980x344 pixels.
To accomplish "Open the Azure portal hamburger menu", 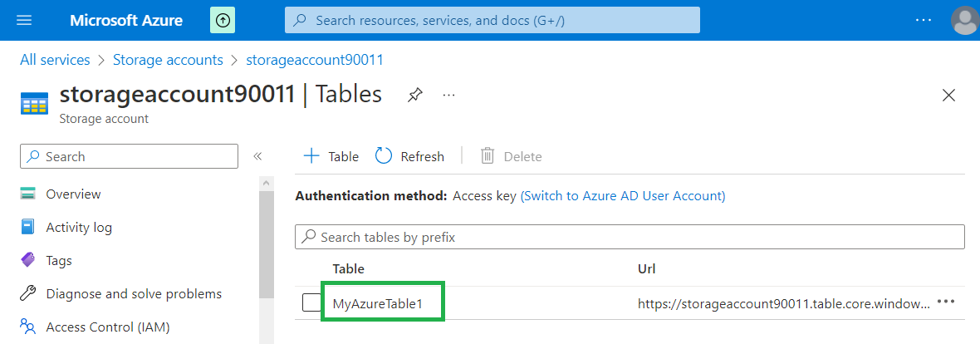I will tap(24, 20).
